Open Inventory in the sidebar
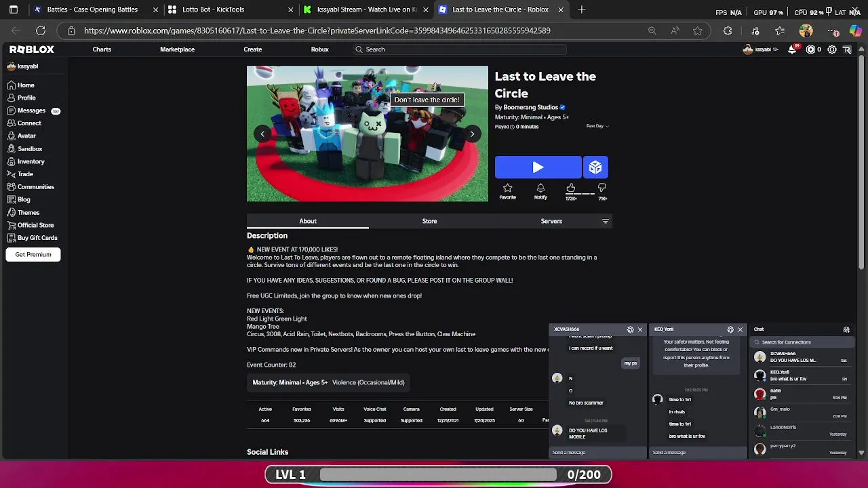Image resolution: width=868 pixels, height=488 pixels. (25, 161)
